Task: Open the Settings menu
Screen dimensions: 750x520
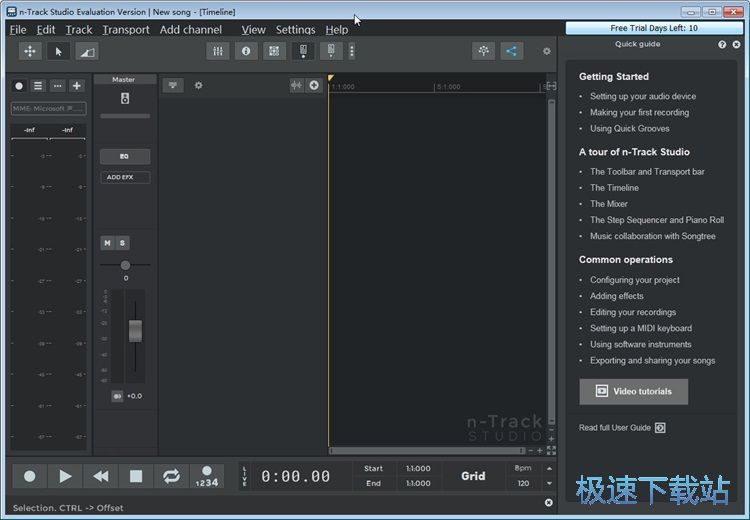Action: [x=295, y=30]
